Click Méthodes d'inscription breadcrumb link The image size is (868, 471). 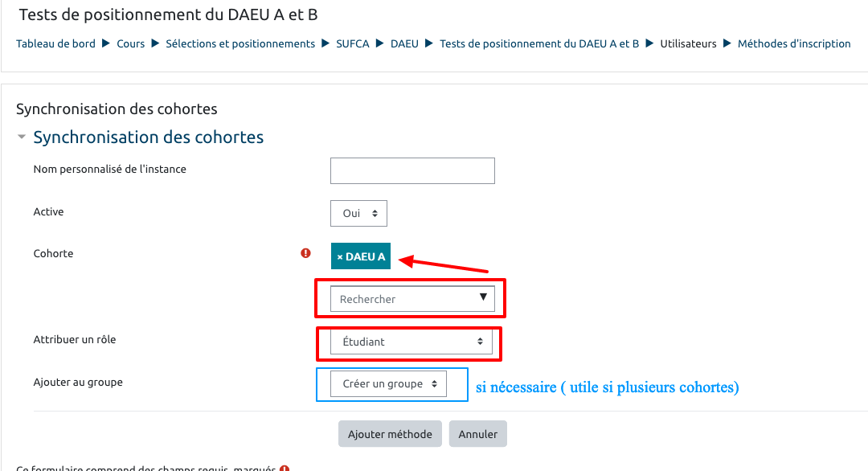[794, 44]
